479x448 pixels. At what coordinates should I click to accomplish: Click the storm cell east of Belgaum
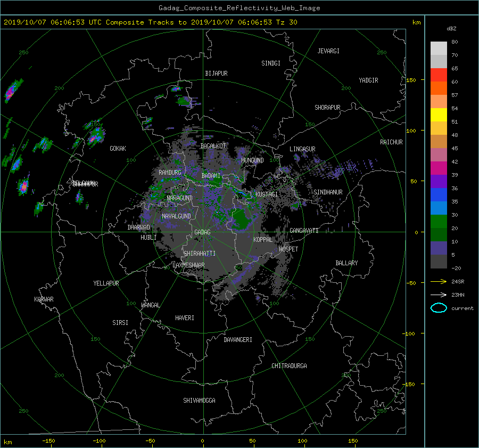79,197
